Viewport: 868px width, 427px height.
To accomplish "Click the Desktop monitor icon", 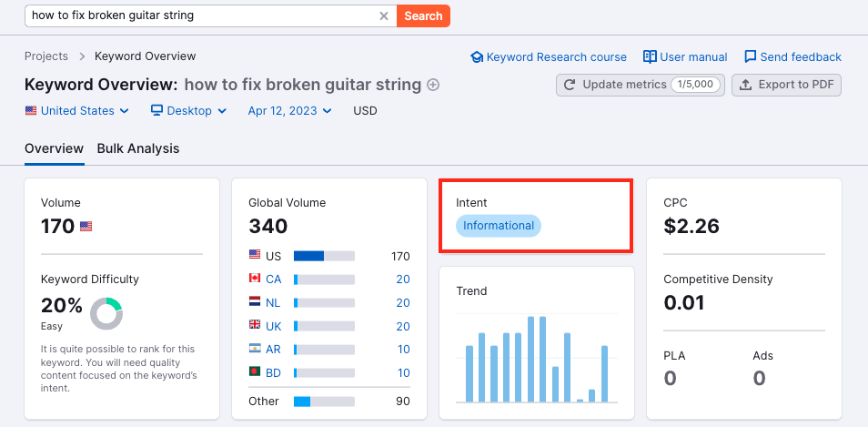I will (x=156, y=110).
